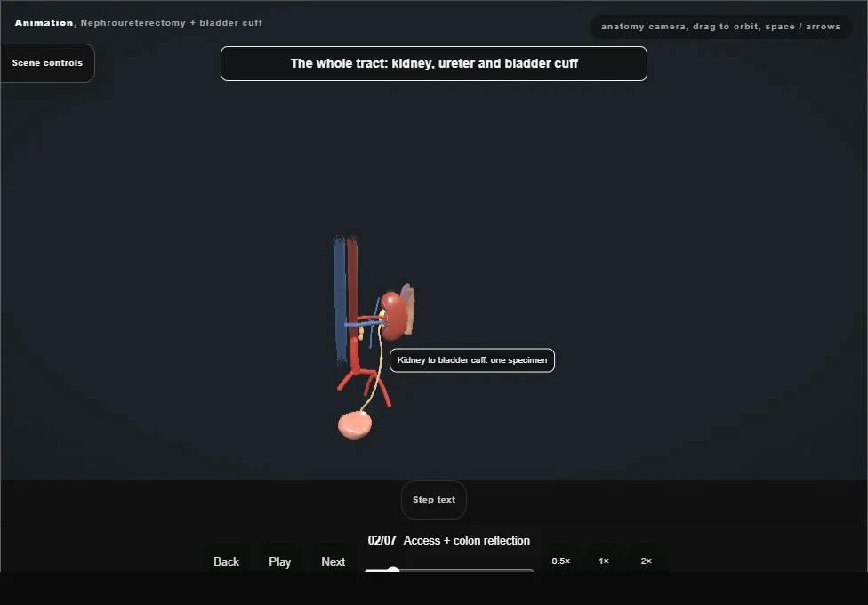The width and height of the screenshot is (868, 605).
Task: Set playback speed to 1×
Action: point(603,561)
